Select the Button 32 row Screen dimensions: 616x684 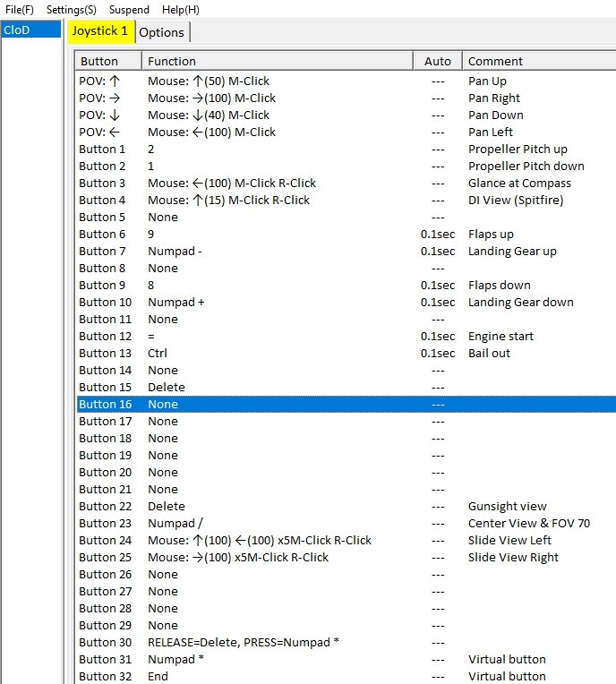pyautogui.click(x=346, y=676)
